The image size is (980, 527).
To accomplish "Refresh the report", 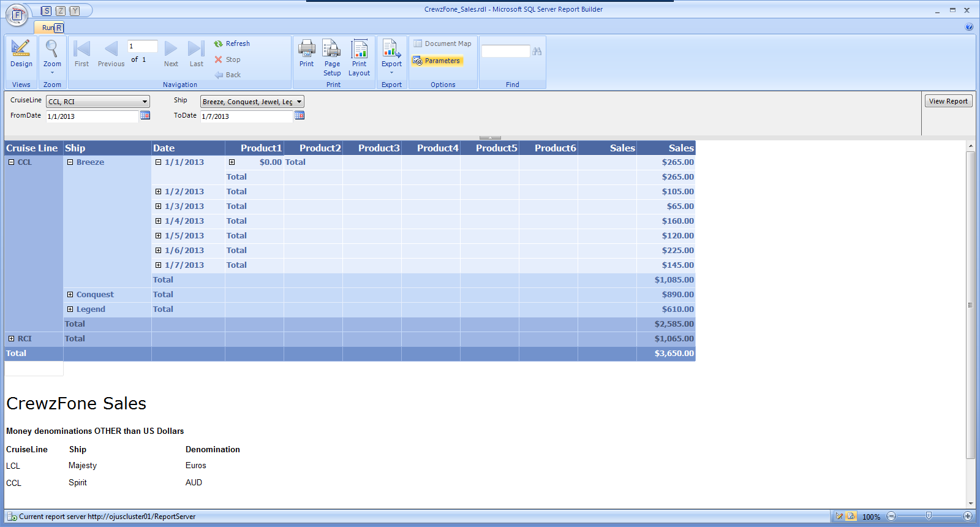I will (232, 44).
